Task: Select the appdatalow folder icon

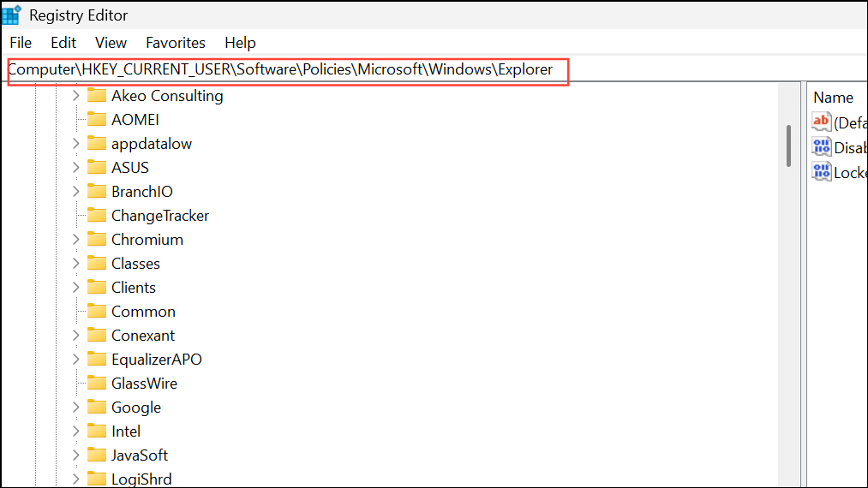Action: coord(96,143)
